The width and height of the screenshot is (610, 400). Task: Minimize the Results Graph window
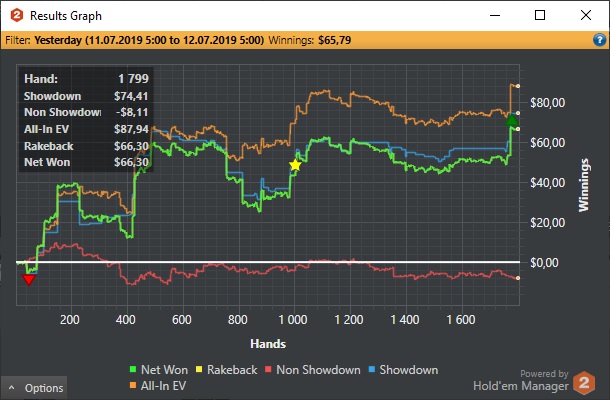(495, 15)
